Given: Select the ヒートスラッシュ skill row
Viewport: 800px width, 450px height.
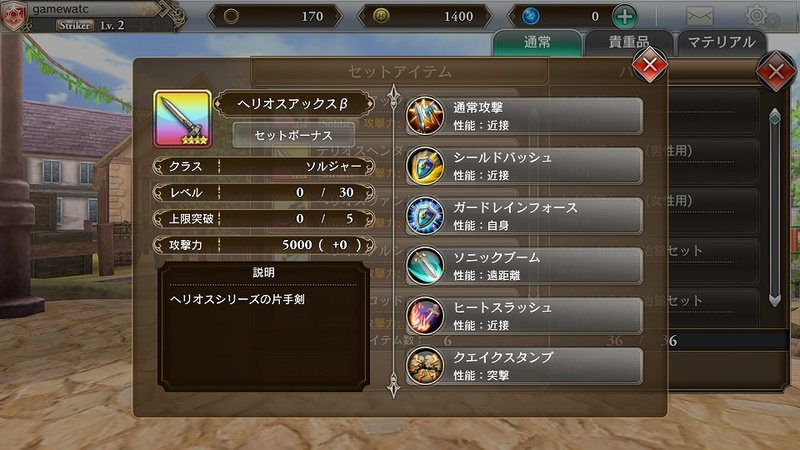Looking at the screenshot, I should tap(524, 316).
